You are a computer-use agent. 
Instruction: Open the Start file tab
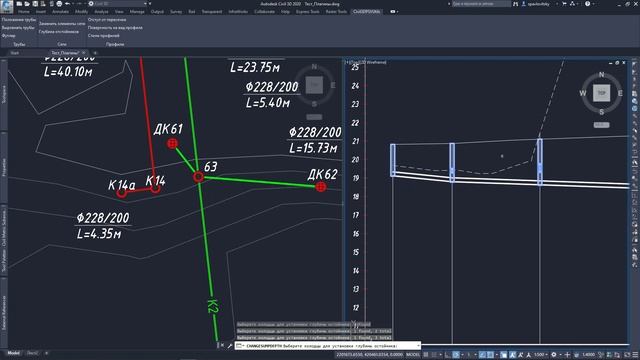[15, 53]
